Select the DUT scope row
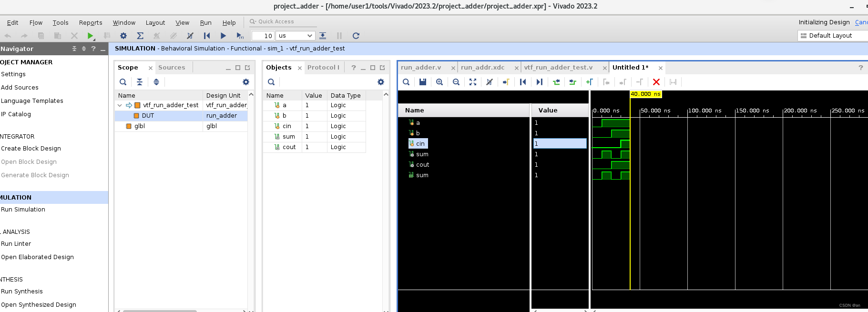868x312 pixels. pos(181,116)
